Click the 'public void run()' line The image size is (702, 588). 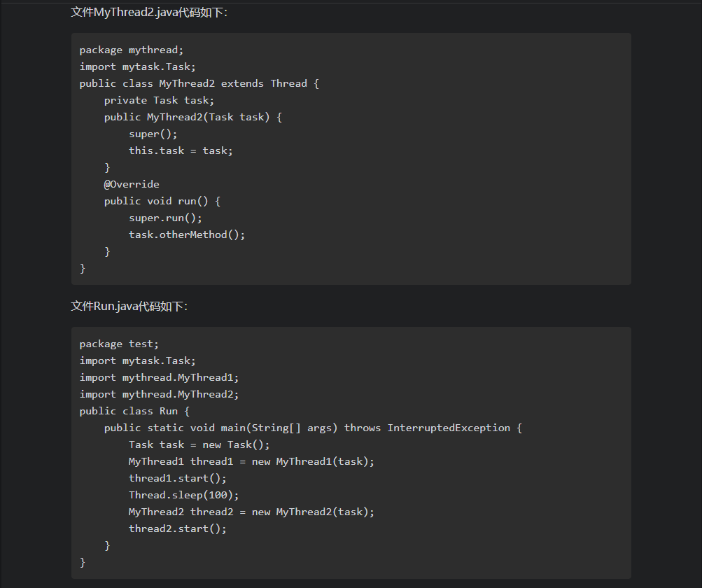click(x=162, y=201)
